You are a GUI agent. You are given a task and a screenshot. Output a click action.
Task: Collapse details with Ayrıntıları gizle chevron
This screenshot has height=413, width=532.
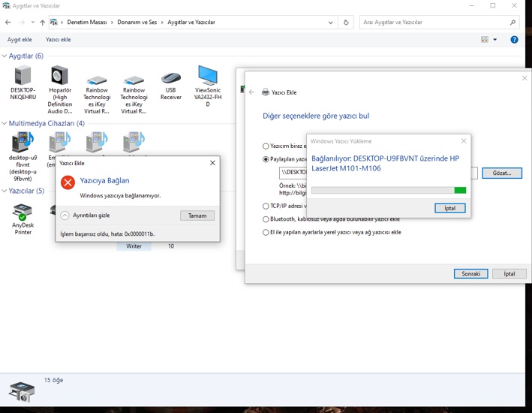(65, 216)
